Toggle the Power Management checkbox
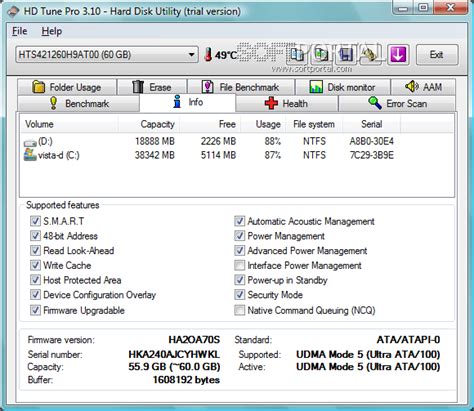Viewport: 474px width, 411px height. (239, 236)
